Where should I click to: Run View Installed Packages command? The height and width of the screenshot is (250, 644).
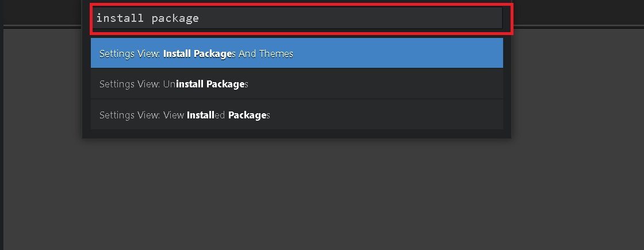pos(297,115)
